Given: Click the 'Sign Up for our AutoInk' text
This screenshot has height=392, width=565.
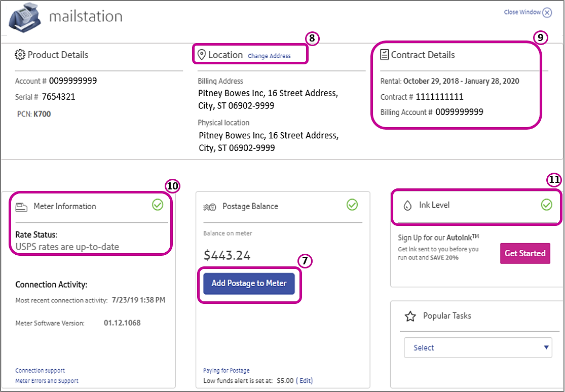Looking at the screenshot, I should 438,238.
